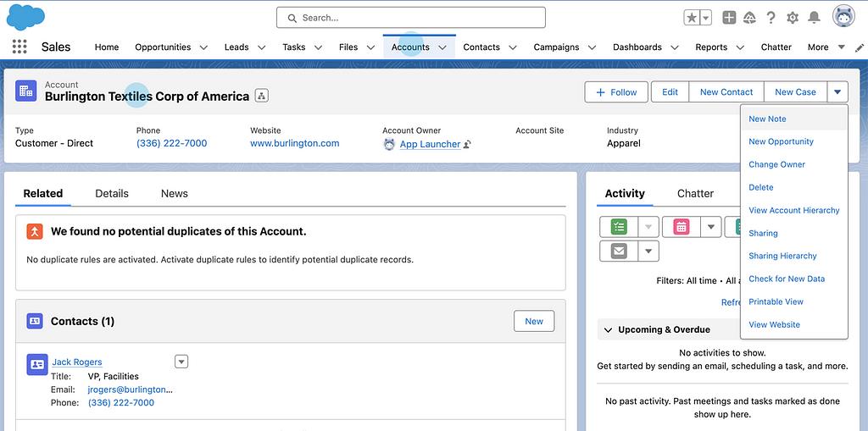Click the New Event calendar icon

681,227
